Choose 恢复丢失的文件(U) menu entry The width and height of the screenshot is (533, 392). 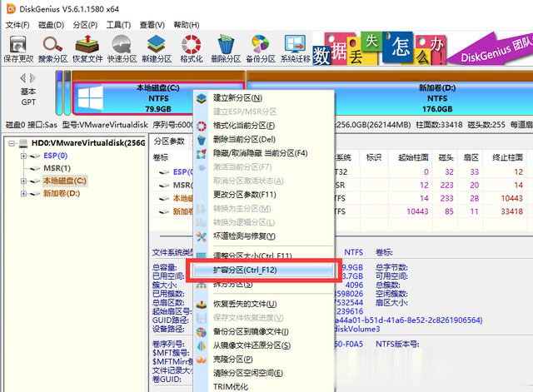click(x=264, y=304)
